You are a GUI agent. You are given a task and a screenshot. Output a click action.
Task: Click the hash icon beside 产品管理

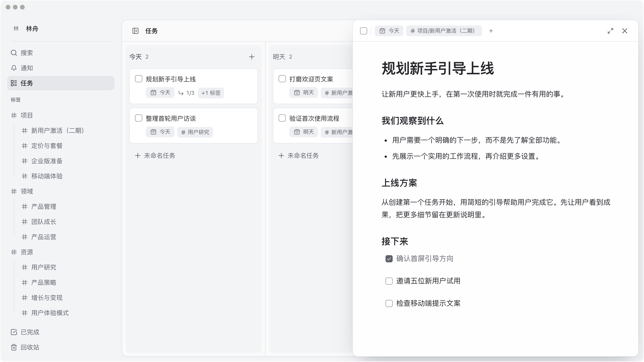[x=25, y=207]
